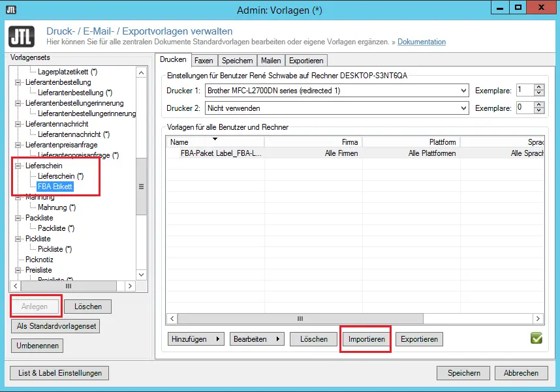Select Lieferschein (*) child template
This screenshot has height=392, width=560.
click(x=61, y=176)
